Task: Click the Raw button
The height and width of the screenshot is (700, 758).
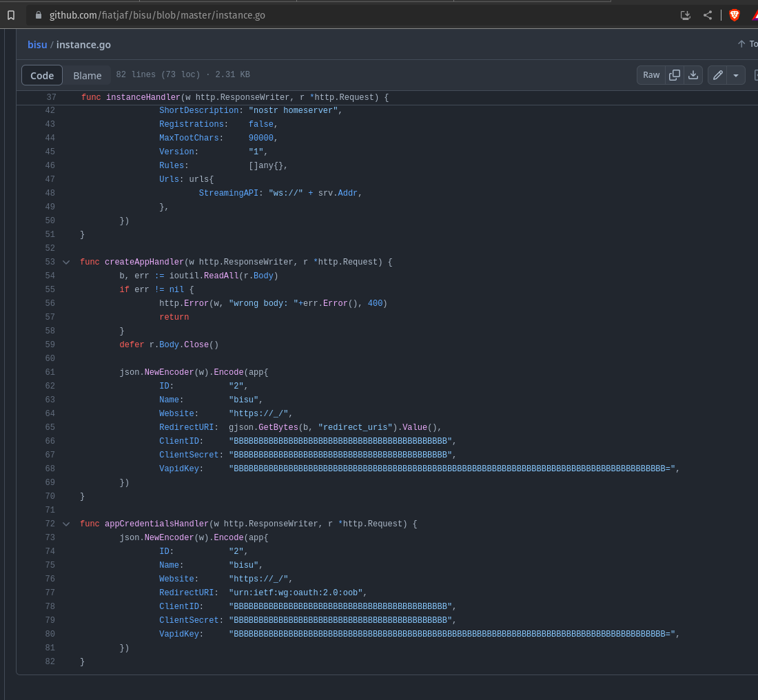Action: 651,75
